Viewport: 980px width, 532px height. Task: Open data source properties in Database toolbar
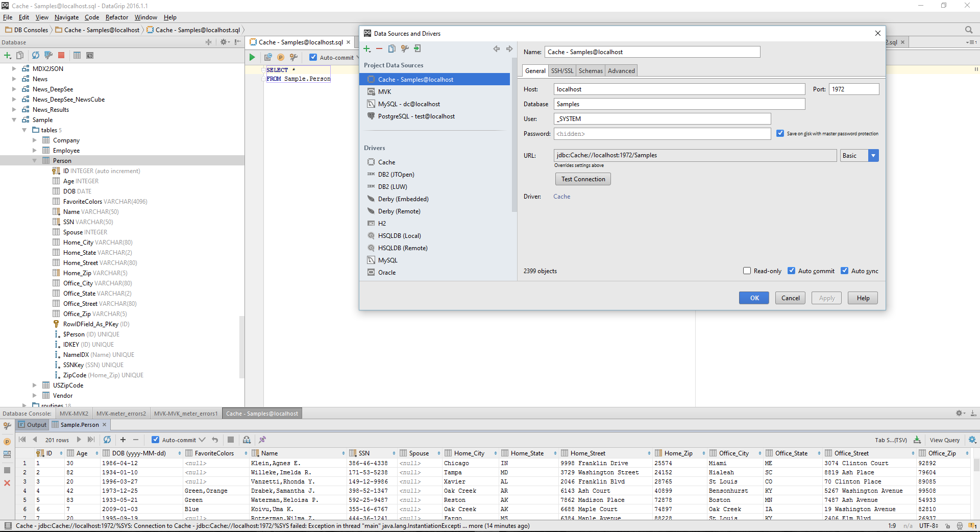[x=48, y=55]
